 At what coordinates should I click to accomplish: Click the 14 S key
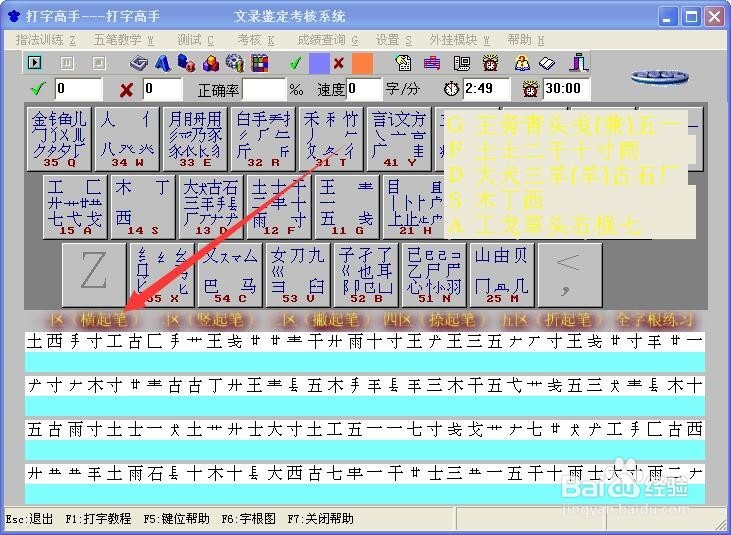point(143,207)
